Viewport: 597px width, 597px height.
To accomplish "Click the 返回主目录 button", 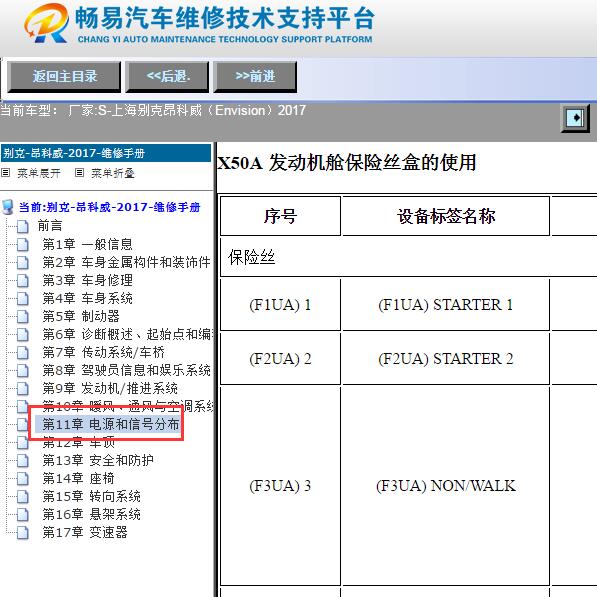I will pos(64,77).
